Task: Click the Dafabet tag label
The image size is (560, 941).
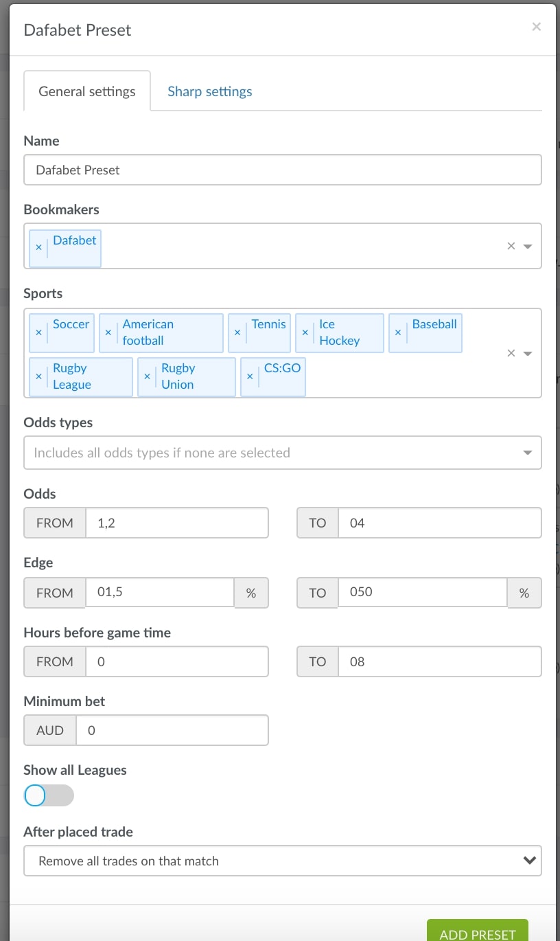Action: (x=75, y=240)
